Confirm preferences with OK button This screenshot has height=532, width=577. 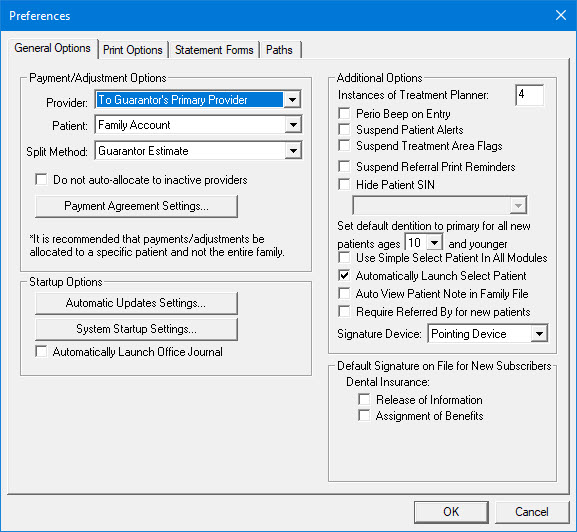[451, 512]
